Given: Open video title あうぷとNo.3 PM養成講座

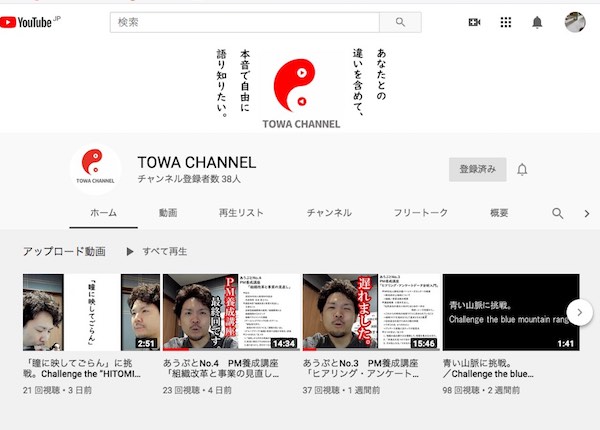Looking at the screenshot, I should tap(360, 368).
